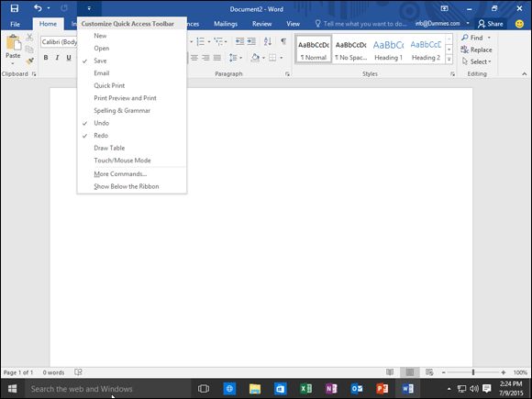
Task: Switch to the View tab
Action: click(x=293, y=24)
